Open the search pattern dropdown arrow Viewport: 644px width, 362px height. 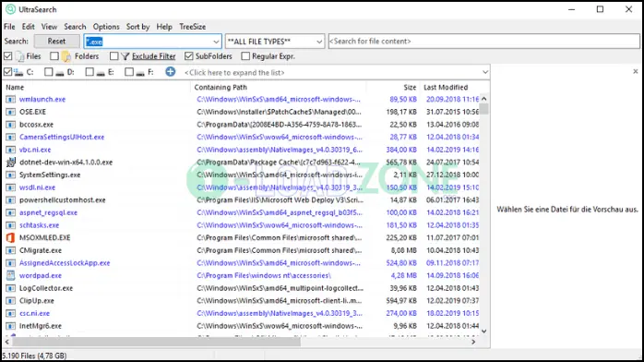click(x=216, y=42)
